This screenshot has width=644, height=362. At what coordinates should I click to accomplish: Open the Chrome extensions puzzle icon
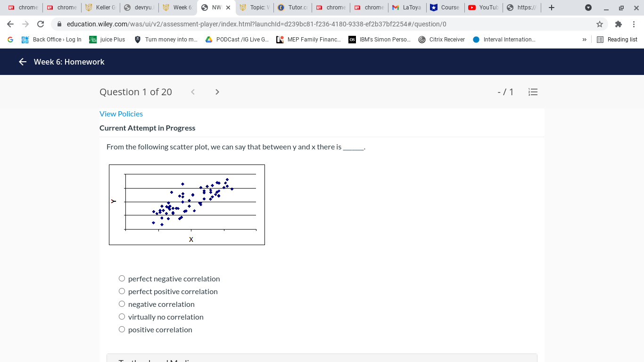click(619, 24)
